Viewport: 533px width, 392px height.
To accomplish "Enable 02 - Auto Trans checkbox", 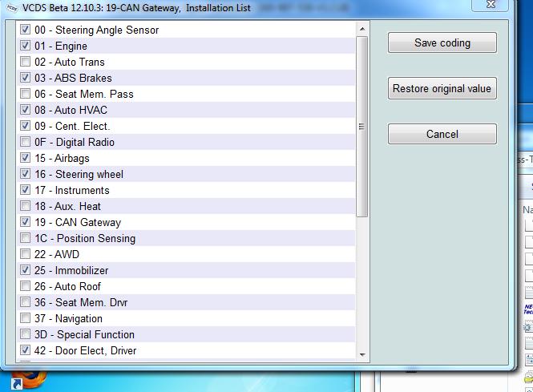I will coord(25,61).
